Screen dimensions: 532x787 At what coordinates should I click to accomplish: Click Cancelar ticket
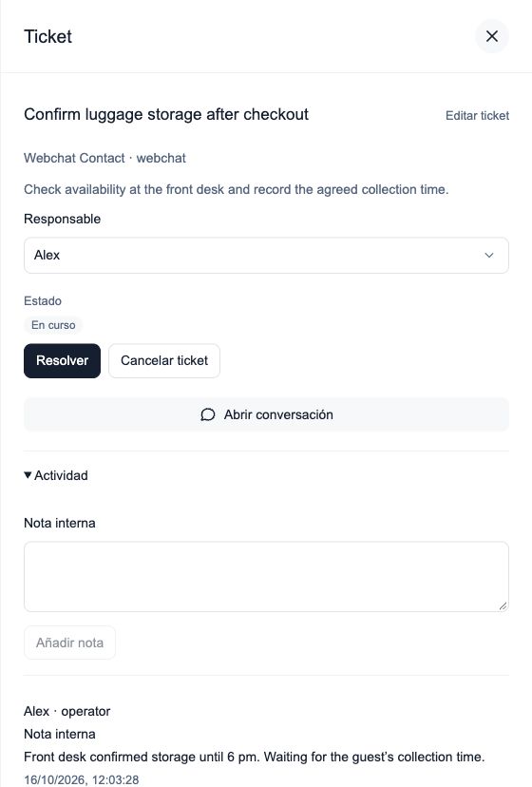pos(164,360)
